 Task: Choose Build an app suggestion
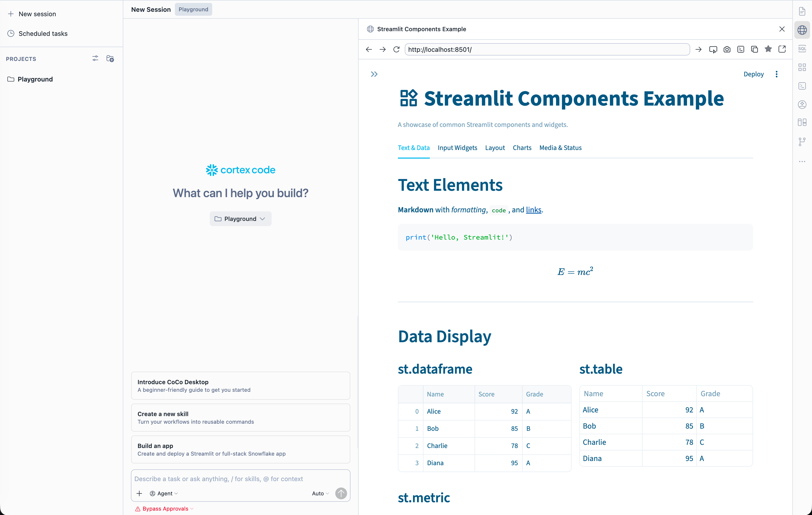click(240, 449)
